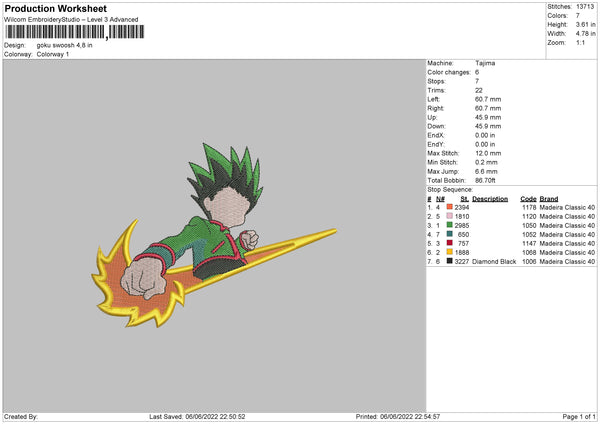
Task: Click 'Page 1 of 1' in footer
Action: (x=579, y=416)
